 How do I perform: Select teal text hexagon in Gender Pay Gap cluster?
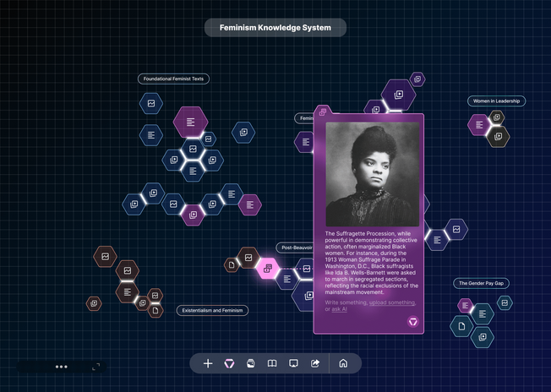point(483,314)
